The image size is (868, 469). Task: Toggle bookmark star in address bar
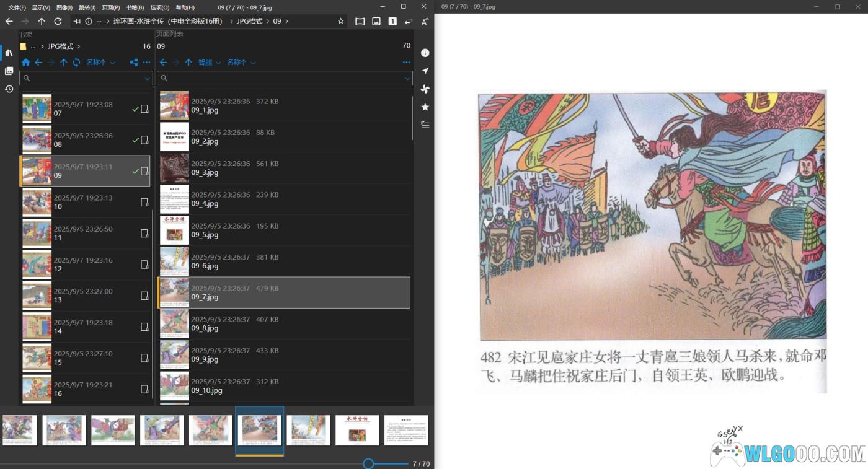tap(340, 21)
